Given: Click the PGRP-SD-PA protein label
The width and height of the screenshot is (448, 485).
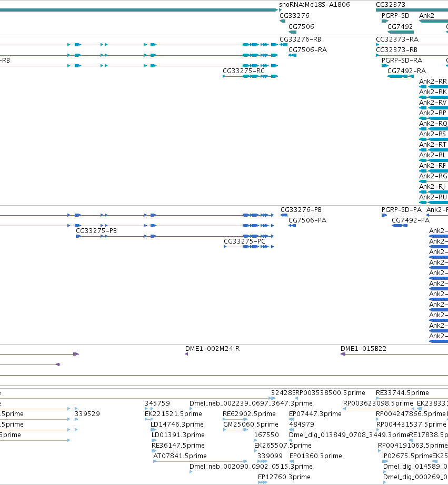Looking at the screenshot, I should tap(402, 210).
